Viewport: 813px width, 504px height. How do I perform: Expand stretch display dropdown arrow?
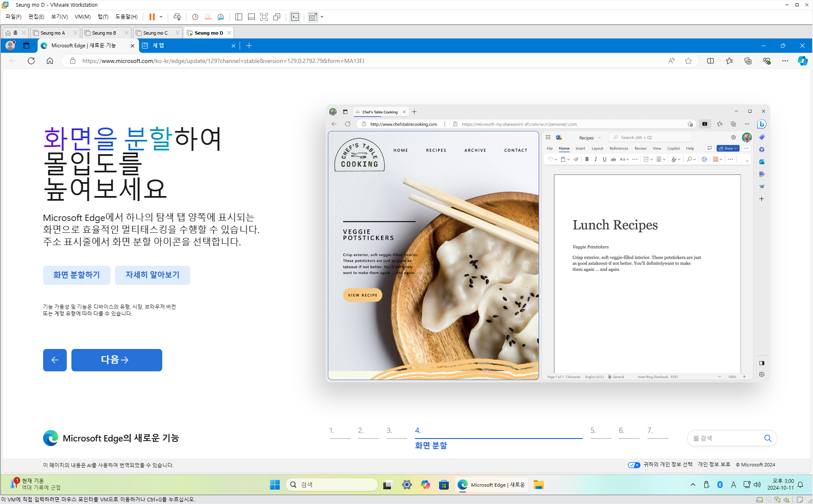322,17
